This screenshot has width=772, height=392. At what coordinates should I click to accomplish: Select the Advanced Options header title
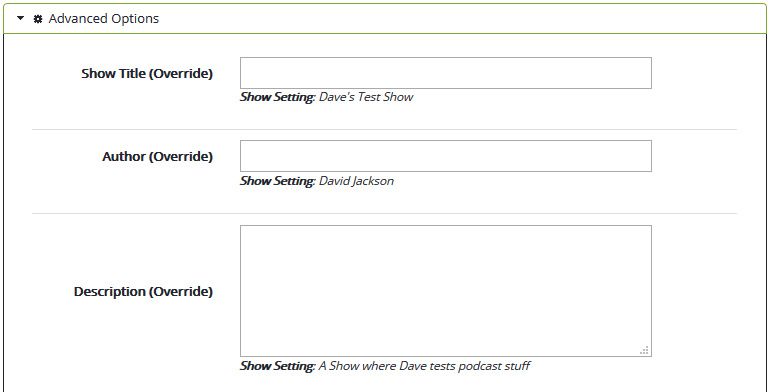103,19
